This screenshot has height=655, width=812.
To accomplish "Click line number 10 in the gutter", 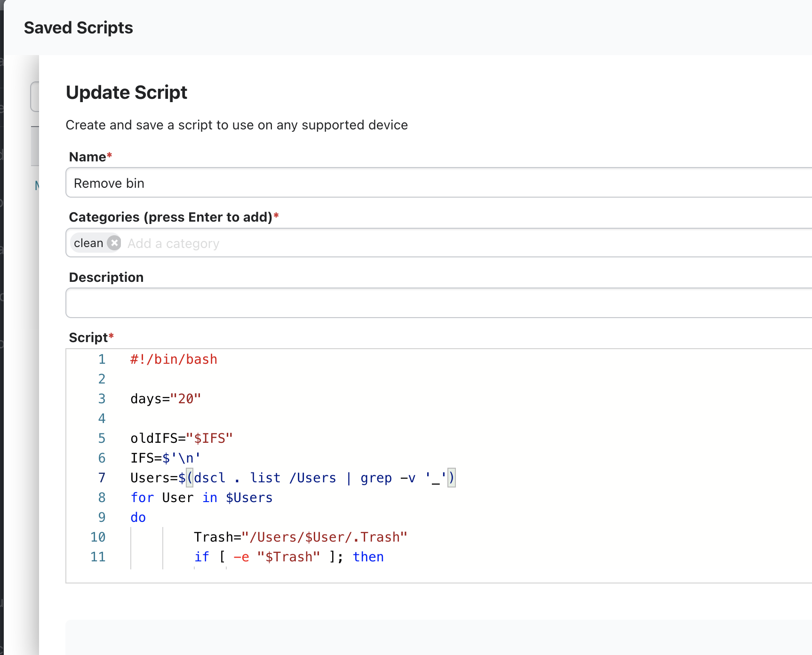I will [98, 537].
